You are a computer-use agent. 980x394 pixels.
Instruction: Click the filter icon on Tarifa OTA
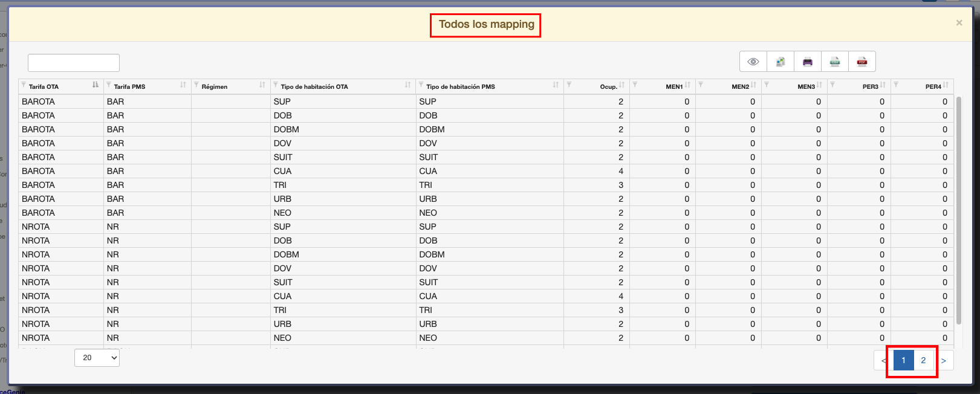click(x=24, y=85)
